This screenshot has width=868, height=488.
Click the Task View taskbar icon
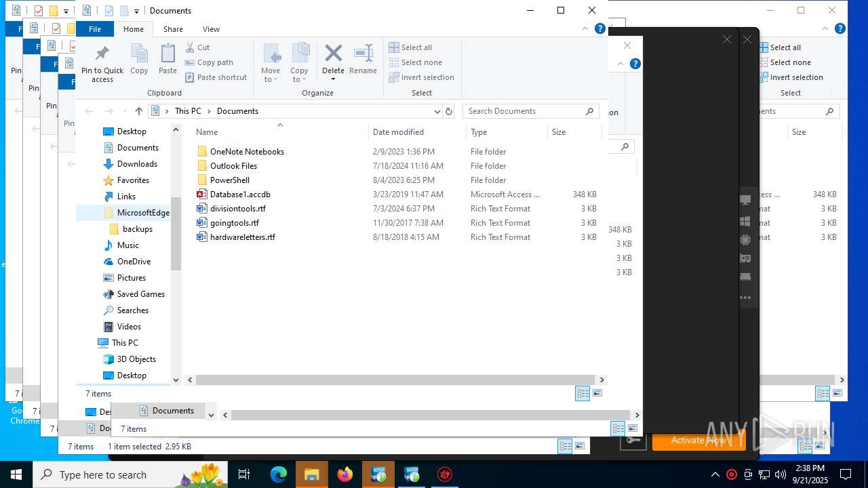[245, 474]
